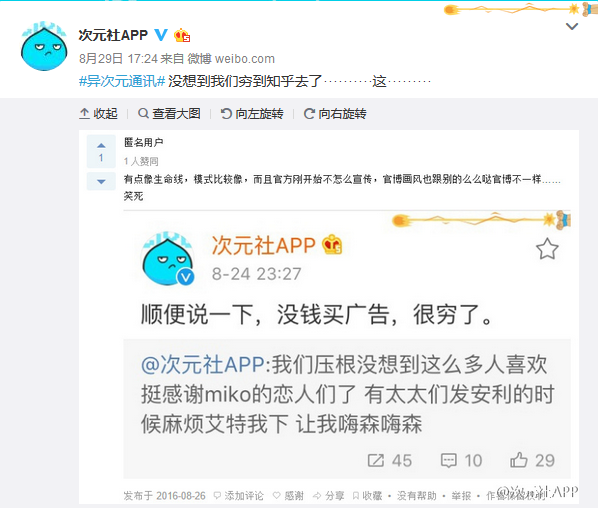Viewport: 598px width, 508px height.
Task: Click the blue verified V badge
Action: tap(161, 35)
